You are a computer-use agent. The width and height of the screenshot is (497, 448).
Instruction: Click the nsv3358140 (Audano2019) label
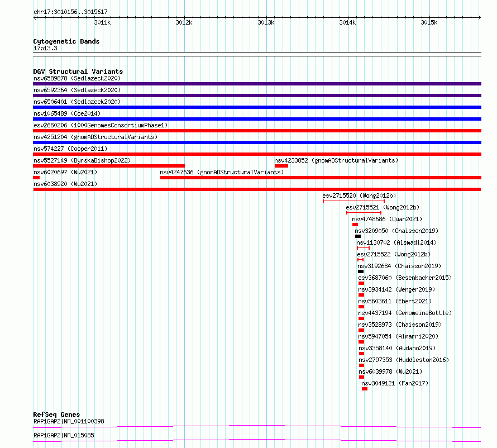click(397, 348)
